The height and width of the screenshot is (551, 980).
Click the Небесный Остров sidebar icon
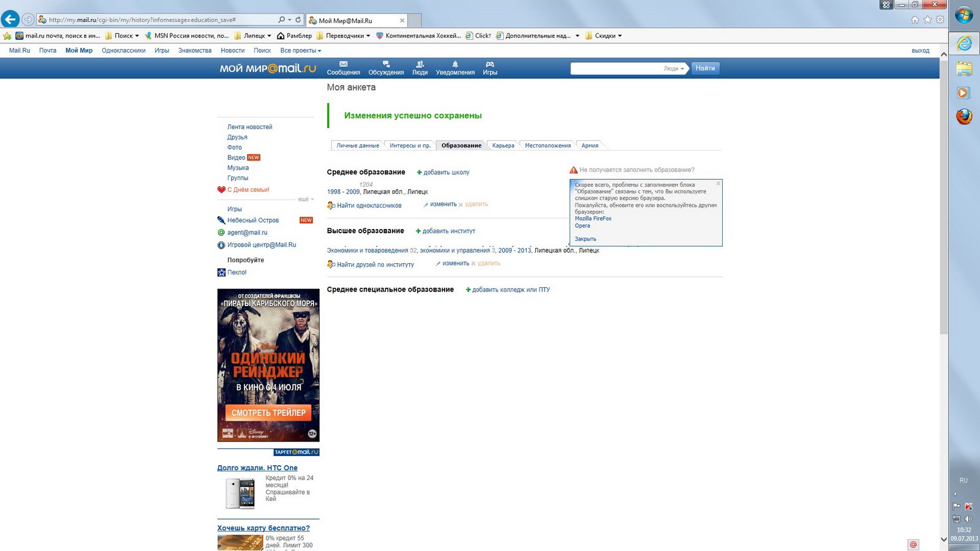[x=221, y=220]
